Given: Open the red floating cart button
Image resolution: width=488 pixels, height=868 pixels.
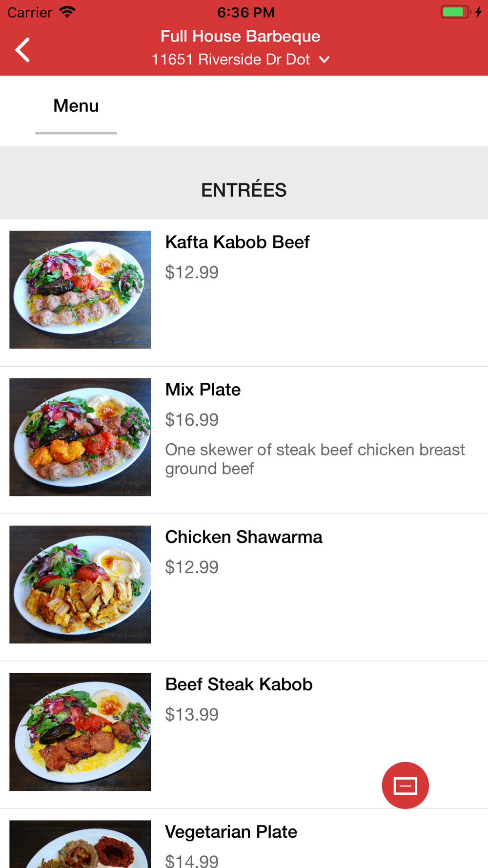Looking at the screenshot, I should click(405, 785).
